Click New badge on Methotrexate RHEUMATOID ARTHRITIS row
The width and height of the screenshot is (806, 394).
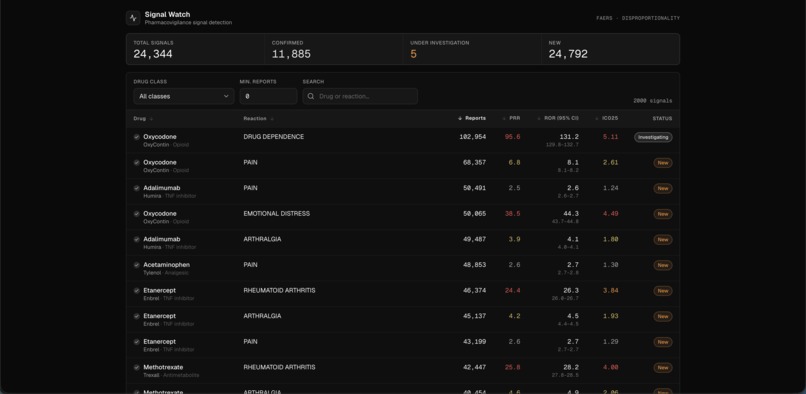[x=663, y=368]
